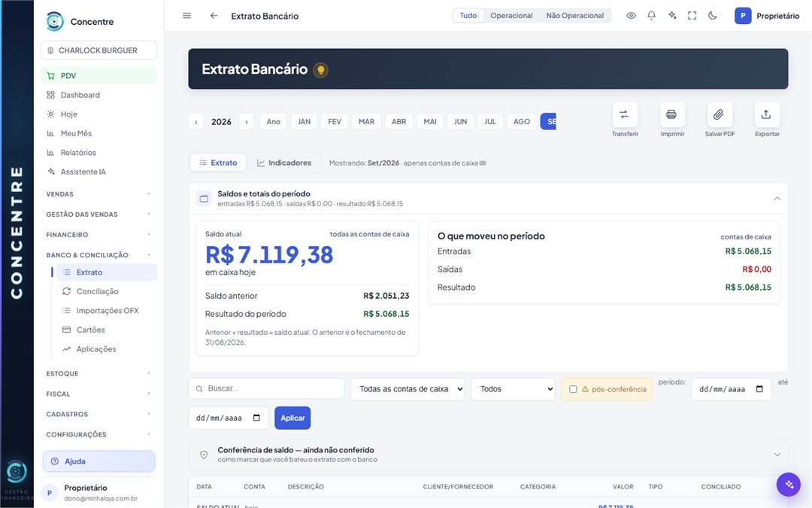Expand the ESTOQUE sidebar section
Viewport: 812px width, 508px height.
tap(99, 373)
